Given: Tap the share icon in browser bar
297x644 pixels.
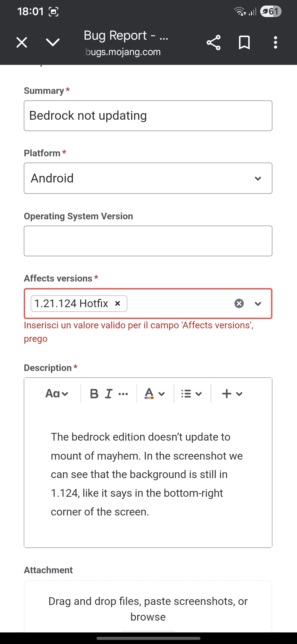Looking at the screenshot, I should click(x=213, y=43).
